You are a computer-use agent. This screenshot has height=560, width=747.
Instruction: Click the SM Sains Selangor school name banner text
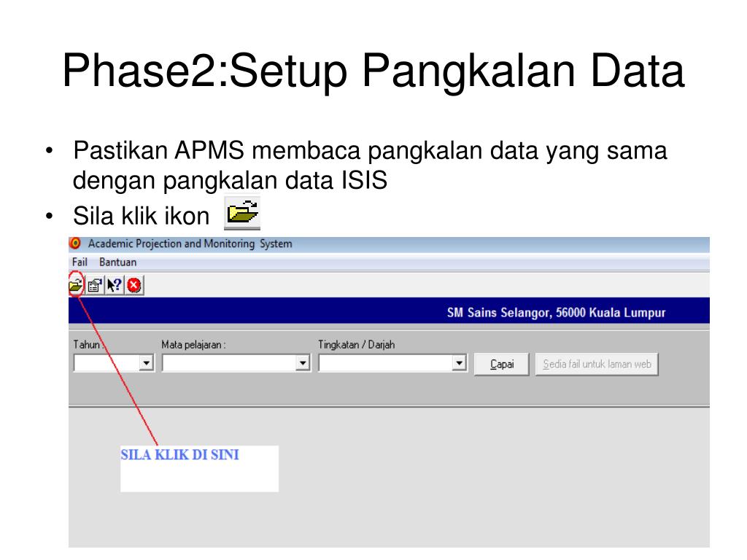tap(556, 312)
